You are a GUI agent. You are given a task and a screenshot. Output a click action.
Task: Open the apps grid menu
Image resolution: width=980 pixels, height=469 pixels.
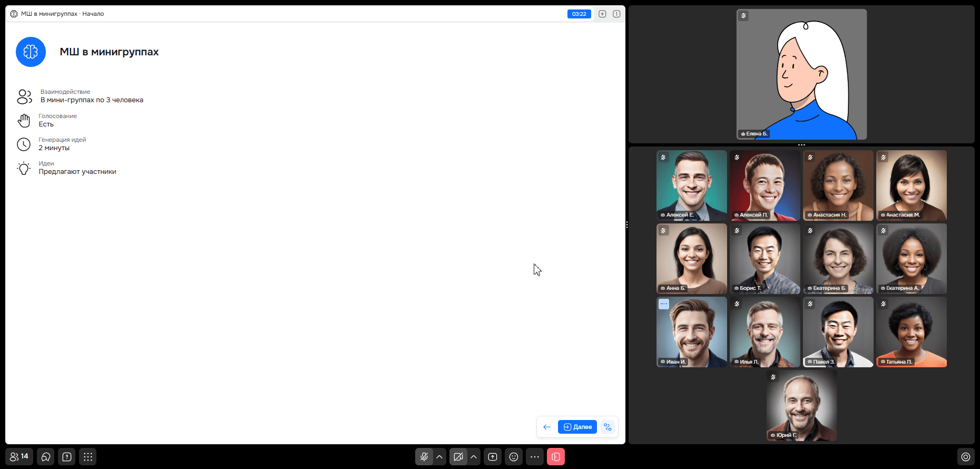pos(88,457)
